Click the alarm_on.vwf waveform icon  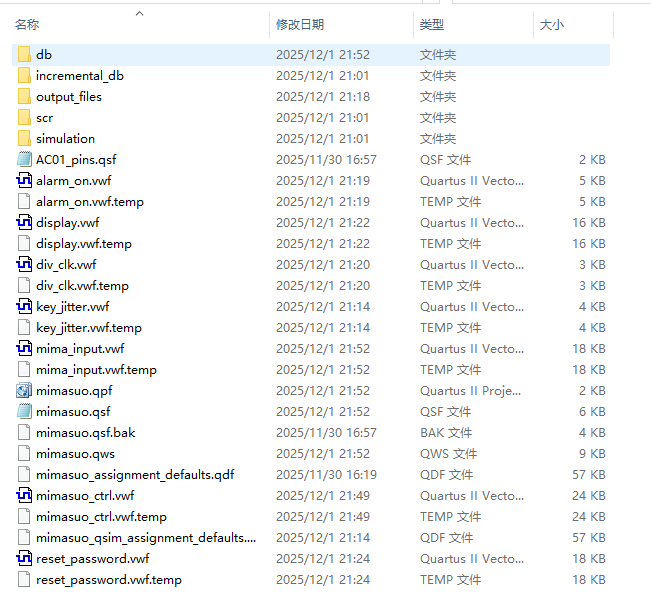point(24,181)
